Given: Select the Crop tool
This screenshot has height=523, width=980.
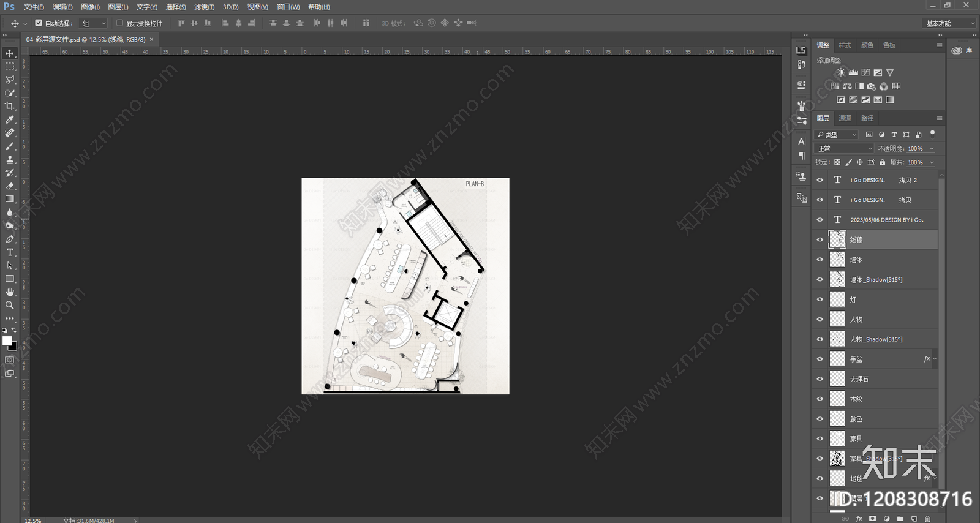Looking at the screenshot, I should 10,106.
